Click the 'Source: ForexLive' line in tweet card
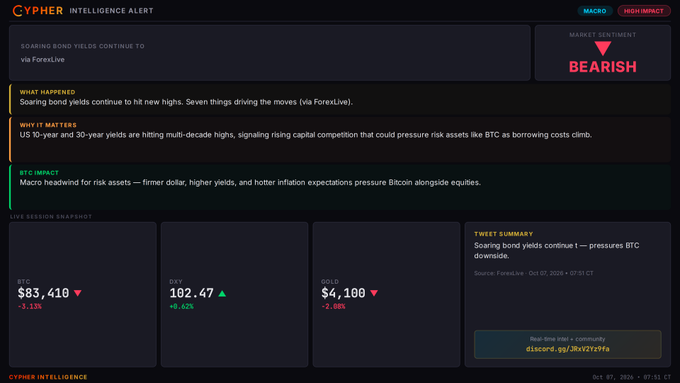 click(533, 273)
